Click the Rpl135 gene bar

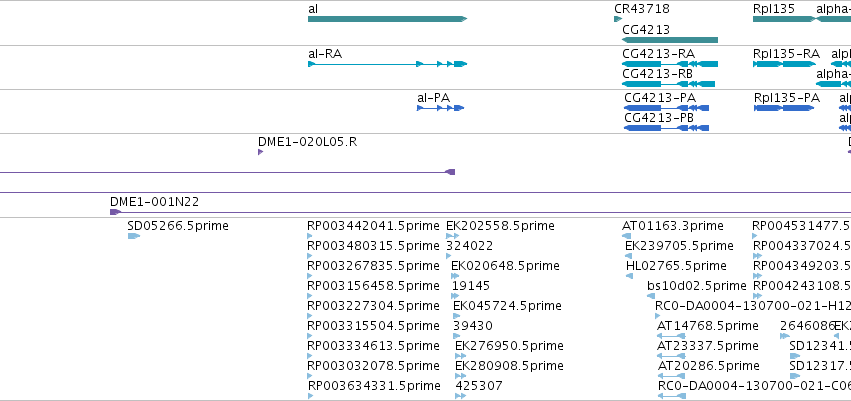784,19
